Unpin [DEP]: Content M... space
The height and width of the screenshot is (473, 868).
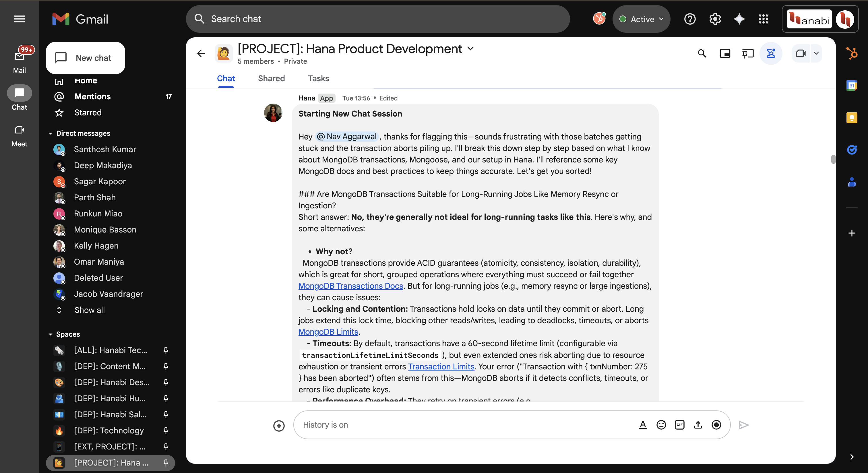[x=165, y=367]
